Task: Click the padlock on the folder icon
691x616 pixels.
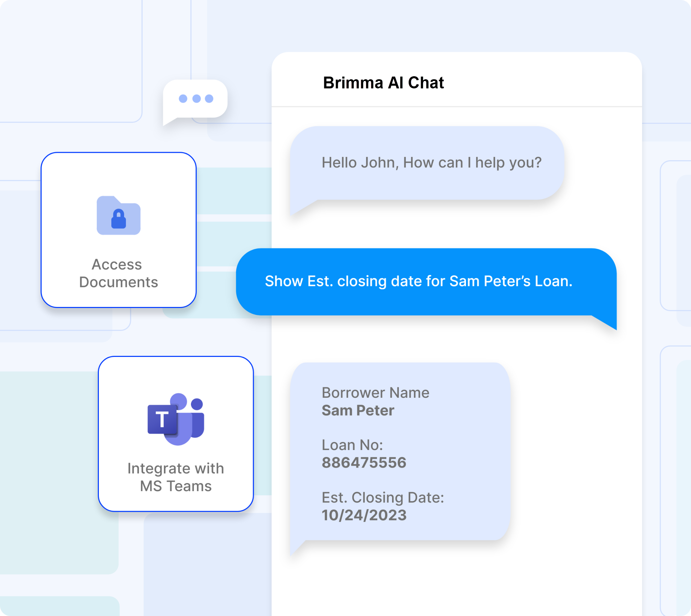Action: click(x=118, y=219)
